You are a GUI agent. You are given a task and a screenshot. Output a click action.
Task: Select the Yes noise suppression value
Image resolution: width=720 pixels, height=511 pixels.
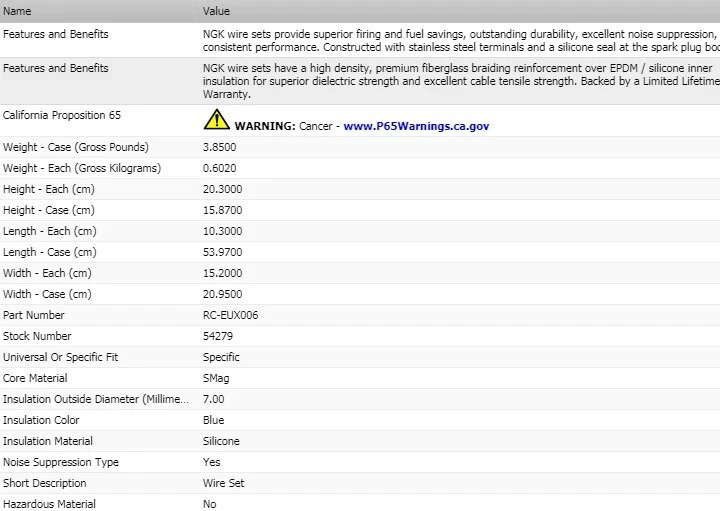click(x=211, y=463)
